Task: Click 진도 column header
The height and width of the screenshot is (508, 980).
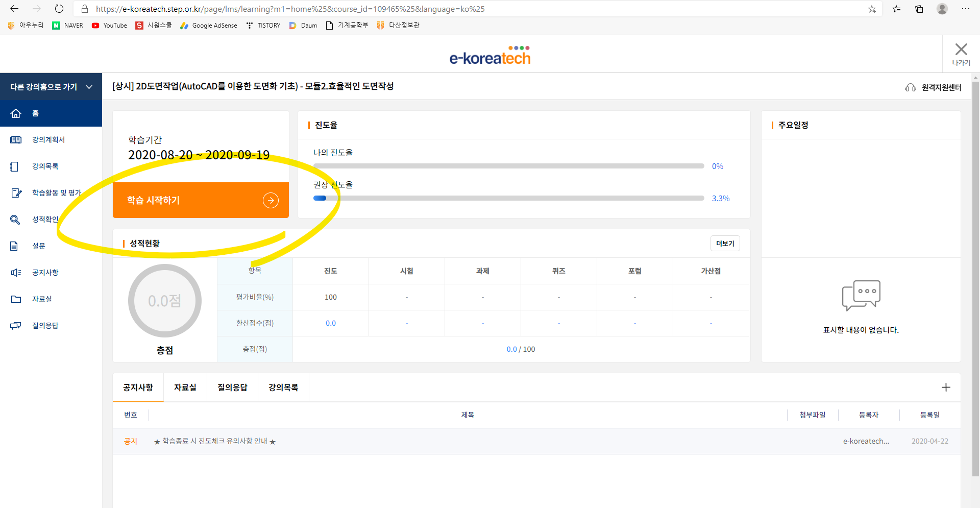Action: pyautogui.click(x=331, y=271)
